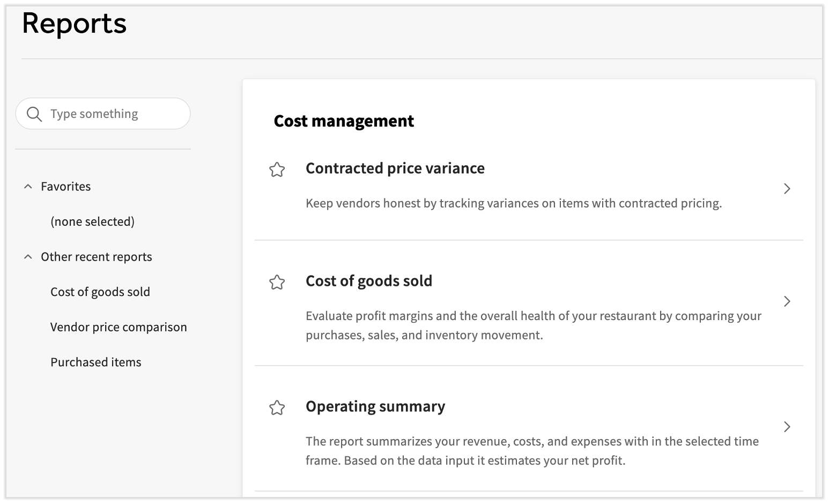Viewport: 829px width, 504px height.
Task: Mark Operating summary as a favorite
Action: coord(277,408)
